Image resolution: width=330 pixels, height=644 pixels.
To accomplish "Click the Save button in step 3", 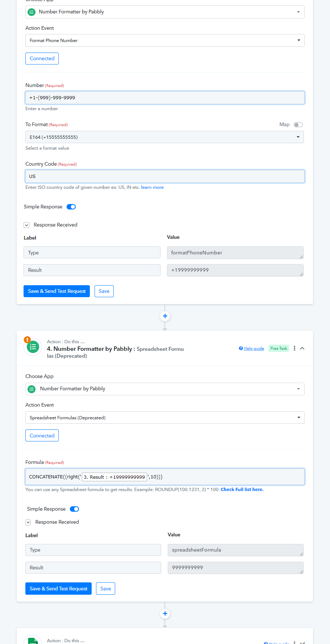I will pyautogui.click(x=104, y=291).
